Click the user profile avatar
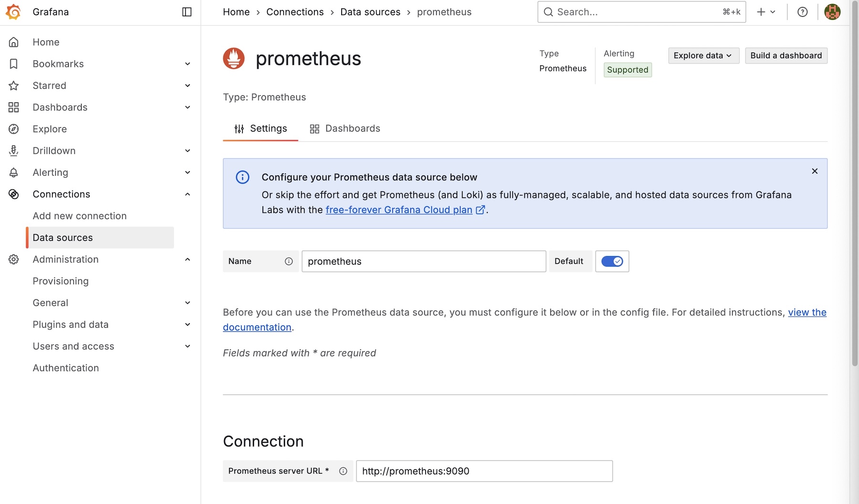Image resolution: width=859 pixels, height=504 pixels. 832,12
